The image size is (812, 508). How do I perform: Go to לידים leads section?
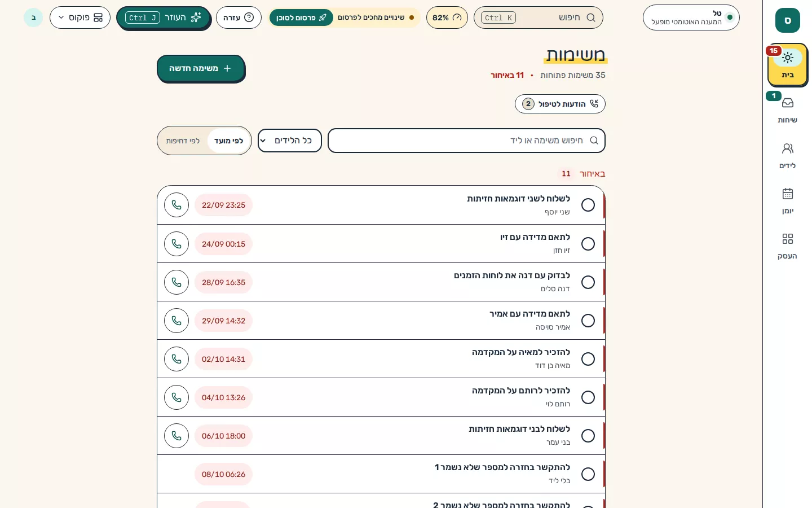click(787, 156)
